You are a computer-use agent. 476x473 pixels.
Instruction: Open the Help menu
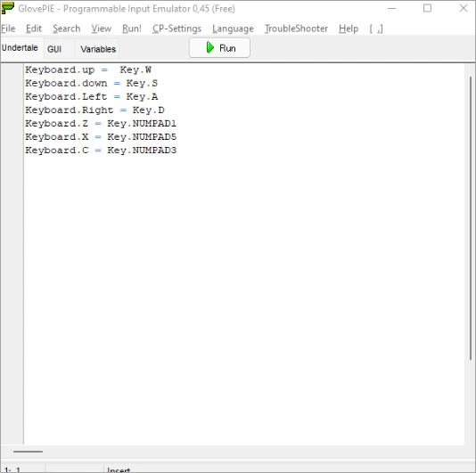pos(349,29)
